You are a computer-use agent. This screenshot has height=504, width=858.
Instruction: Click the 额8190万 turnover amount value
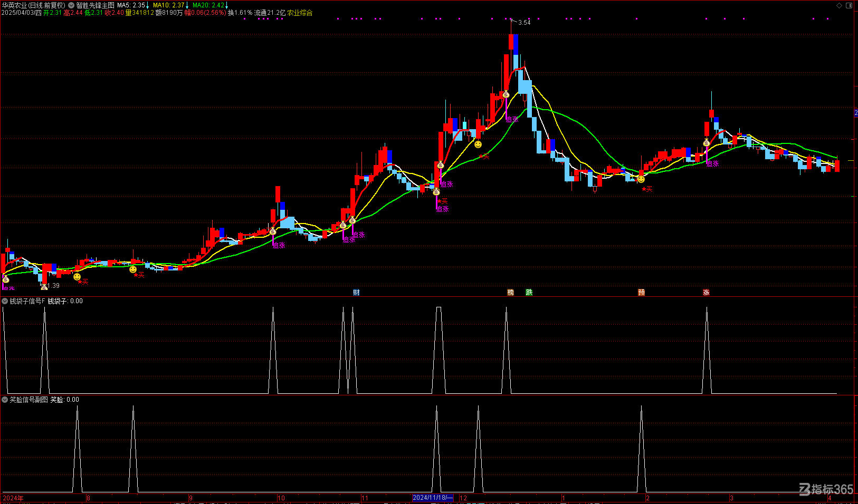[169, 13]
